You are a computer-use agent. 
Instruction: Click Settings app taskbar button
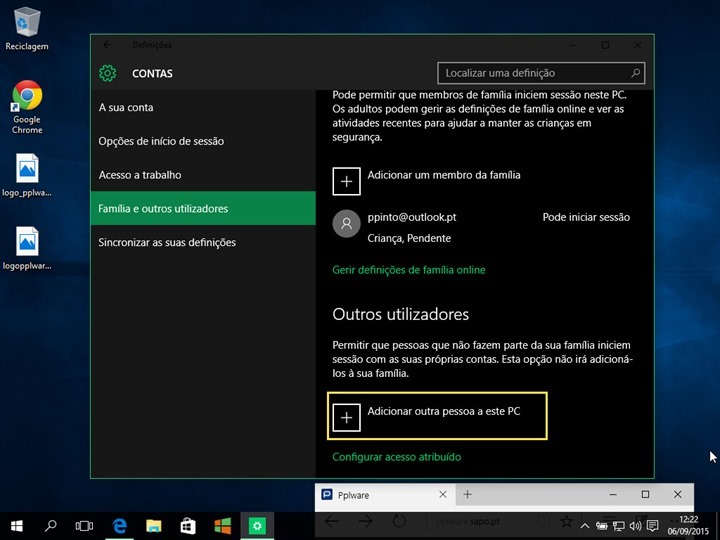(257, 526)
